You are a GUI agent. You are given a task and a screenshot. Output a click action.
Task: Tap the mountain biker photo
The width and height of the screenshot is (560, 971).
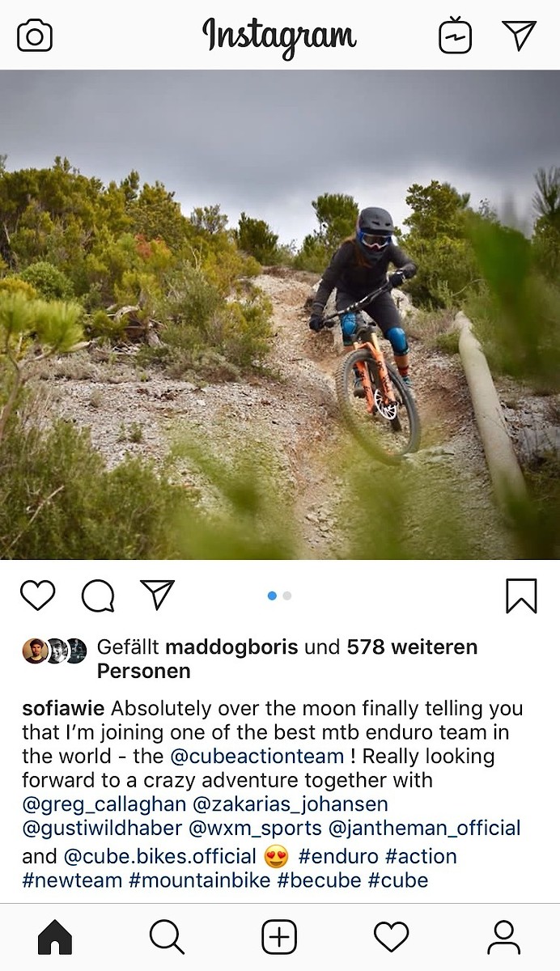(x=280, y=314)
